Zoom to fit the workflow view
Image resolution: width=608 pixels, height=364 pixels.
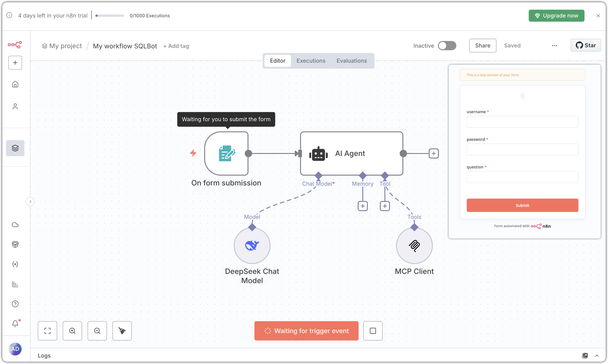click(x=48, y=331)
